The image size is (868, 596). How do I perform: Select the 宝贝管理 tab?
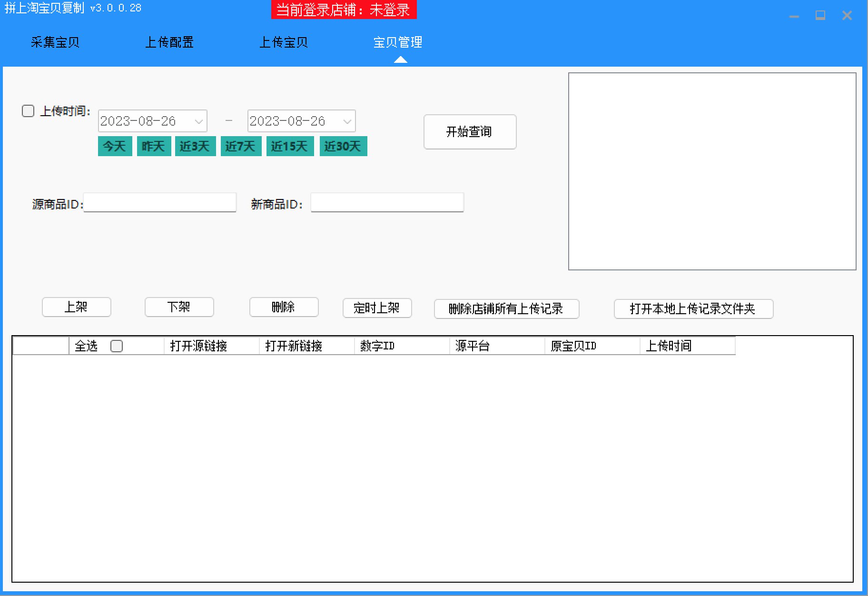point(398,42)
